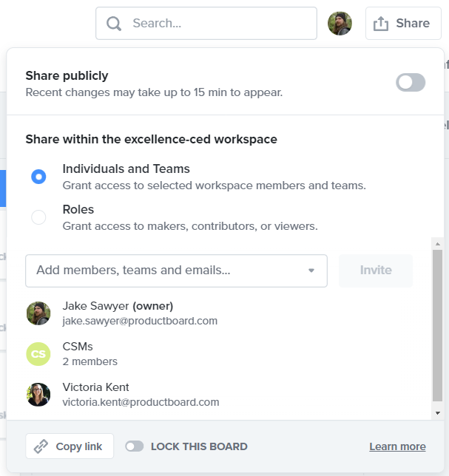Viewport: 449px width, 476px height.
Task: Select the Individuals and Teams radio option
Action: tap(38, 177)
